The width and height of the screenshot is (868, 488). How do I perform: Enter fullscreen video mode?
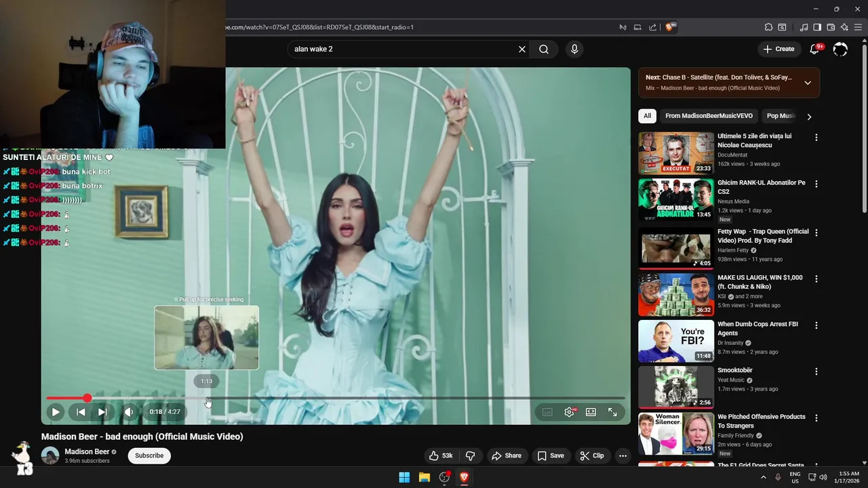click(x=612, y=412)
